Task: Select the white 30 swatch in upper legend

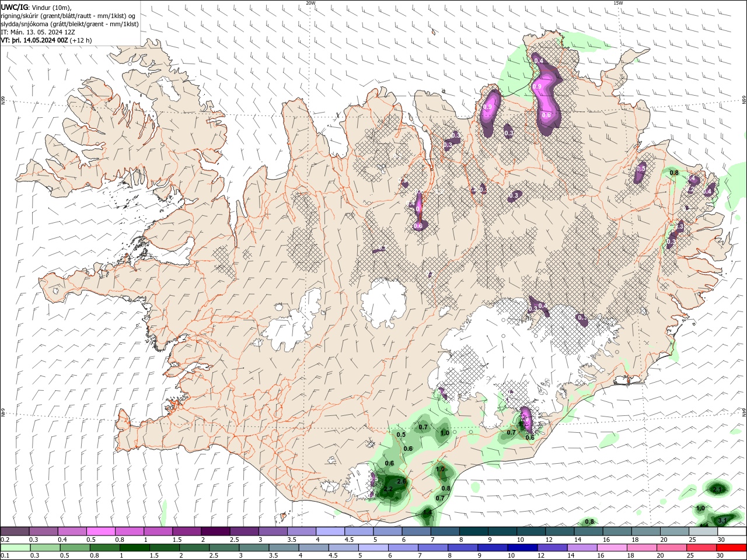Action: pos(731,531)
